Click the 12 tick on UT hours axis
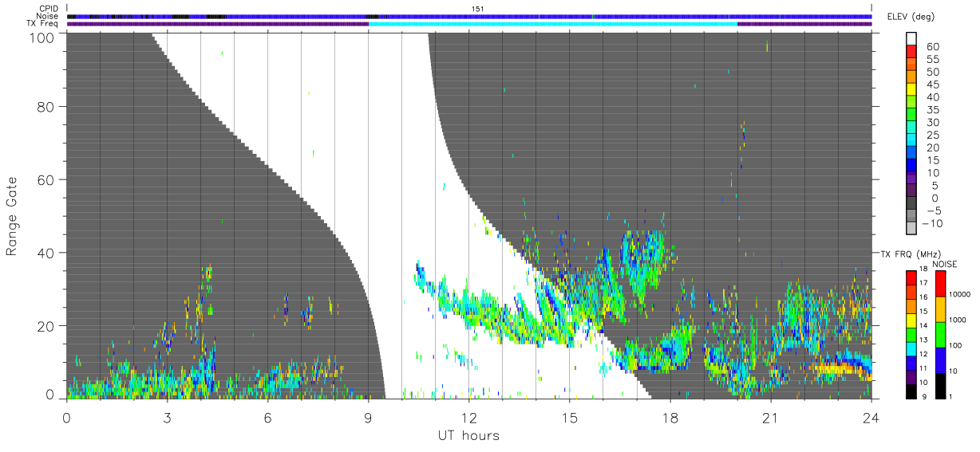This screenshot has width=980, height=452. coord(468,416)
